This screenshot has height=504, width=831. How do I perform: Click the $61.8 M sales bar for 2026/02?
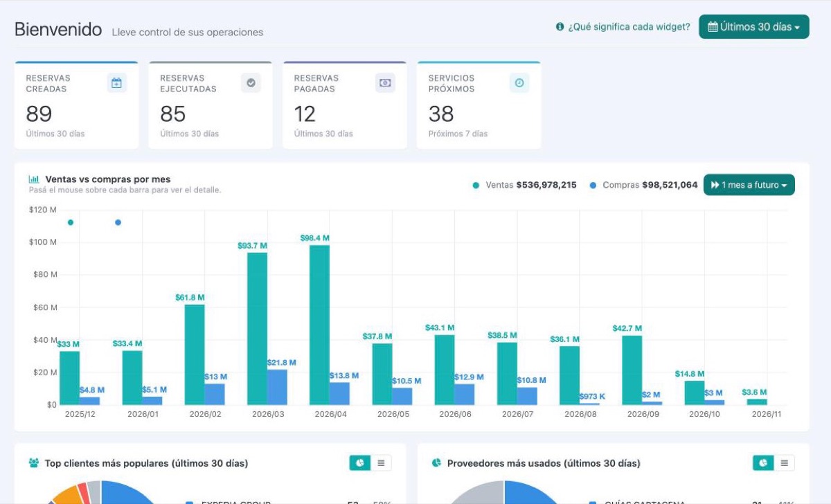point(195,354)
